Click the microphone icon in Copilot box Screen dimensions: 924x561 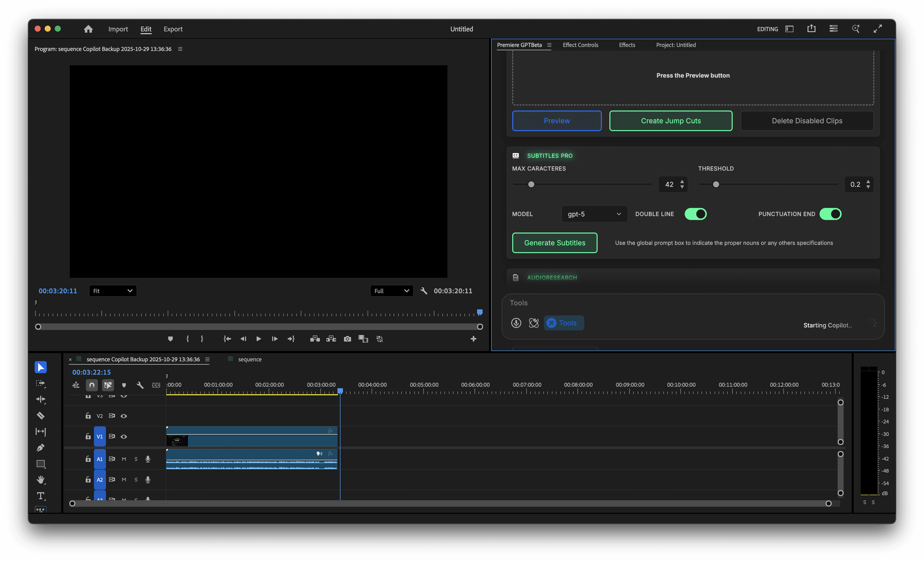[516, 323]
